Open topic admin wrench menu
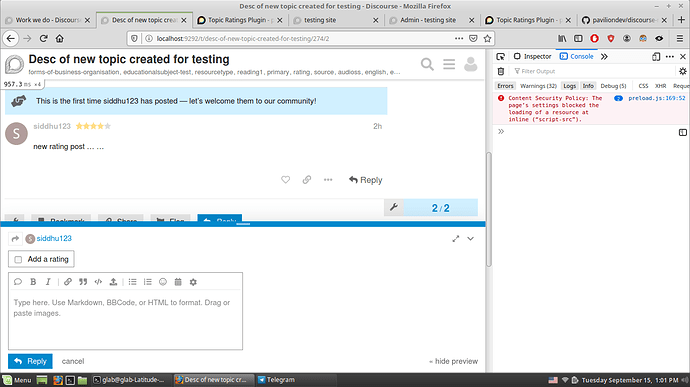Screen dimensions: 690x387 pyautogui.click(x=393, y=207)
